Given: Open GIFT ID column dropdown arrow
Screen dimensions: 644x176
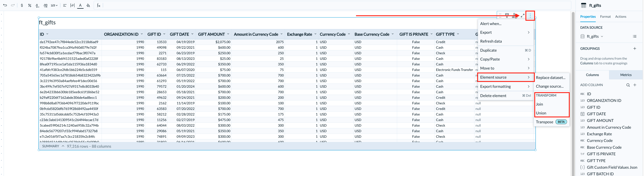Looking at the screenshot, I should click(164, 34).
